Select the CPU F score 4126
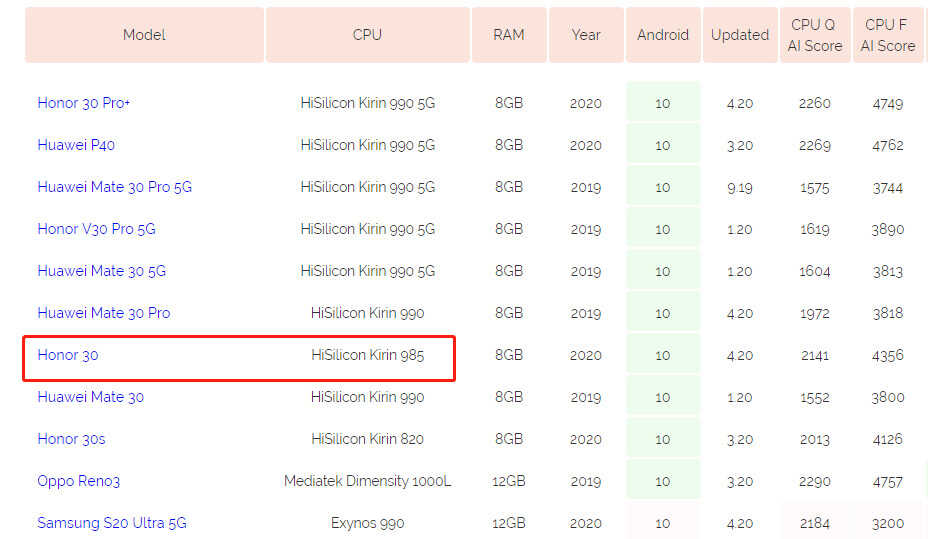The height and width of the screenshot is (539, 928). click(x=888, y=440)
